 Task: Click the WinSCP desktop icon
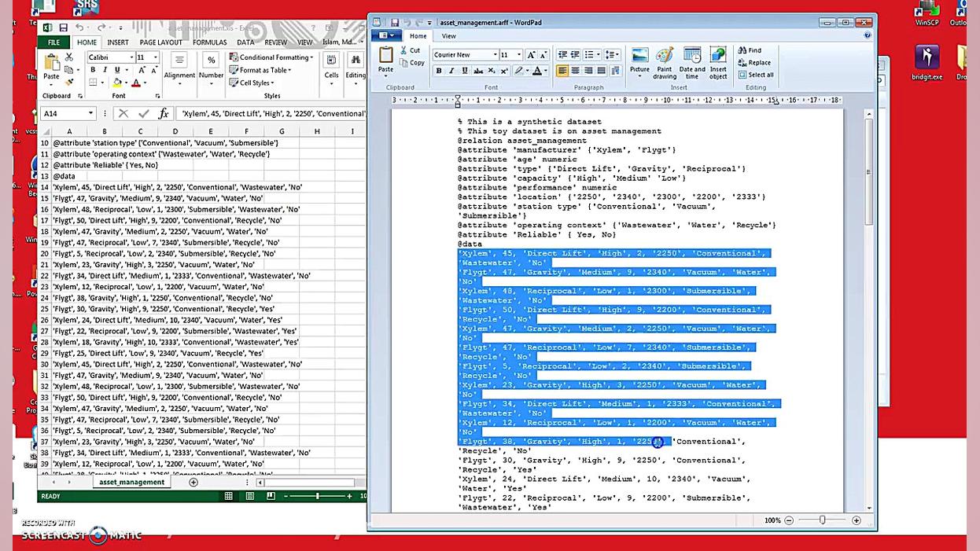927,14
